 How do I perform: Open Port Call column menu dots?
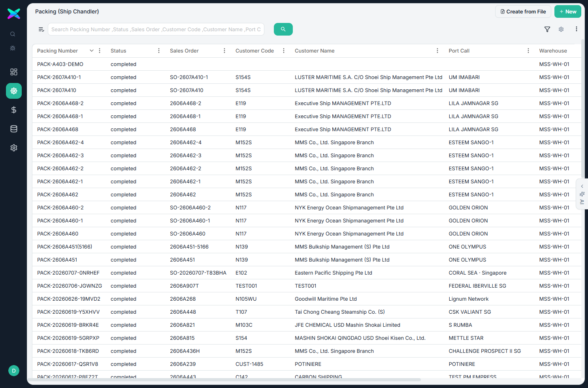528,51
